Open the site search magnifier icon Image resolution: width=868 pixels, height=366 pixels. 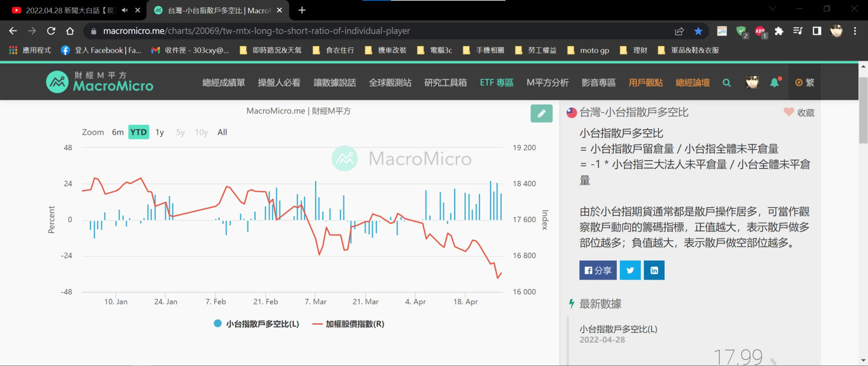click(726, 83)
